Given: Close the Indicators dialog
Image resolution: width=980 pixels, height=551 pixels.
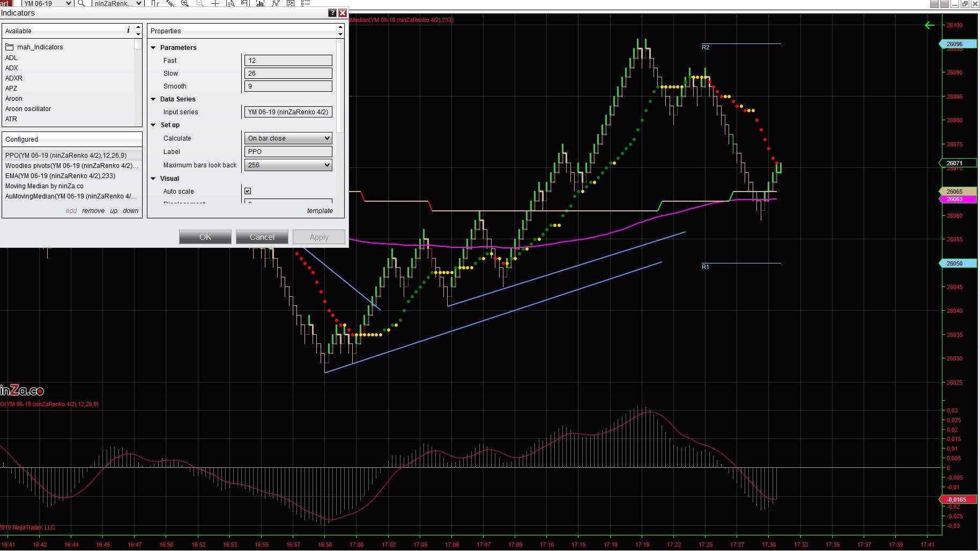Looking at the screenshot, I should (342, 13).
